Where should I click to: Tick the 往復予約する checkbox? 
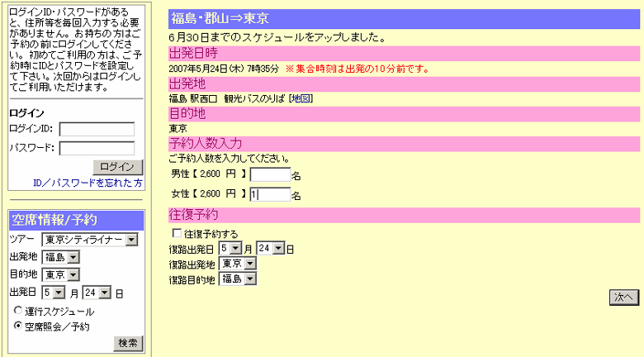point(177,233)
